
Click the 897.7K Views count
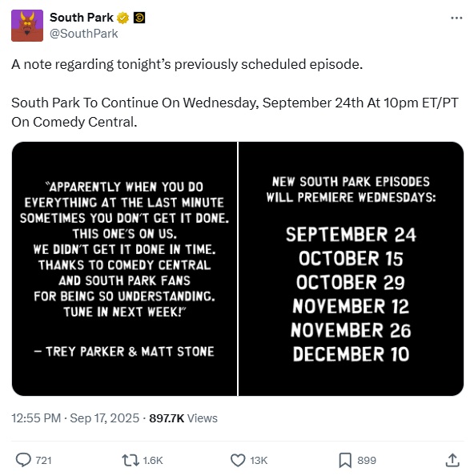pyautogui.click(x=183, y=418)
